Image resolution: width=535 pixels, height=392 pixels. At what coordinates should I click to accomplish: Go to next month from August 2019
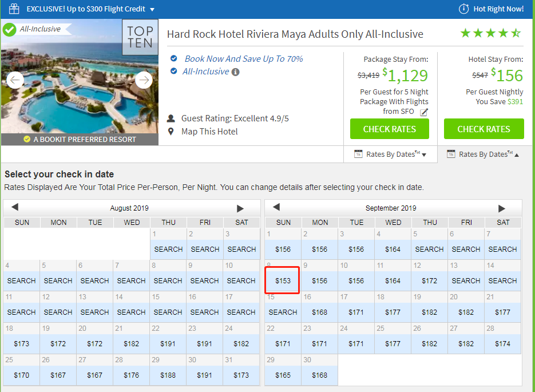[240, 208]
